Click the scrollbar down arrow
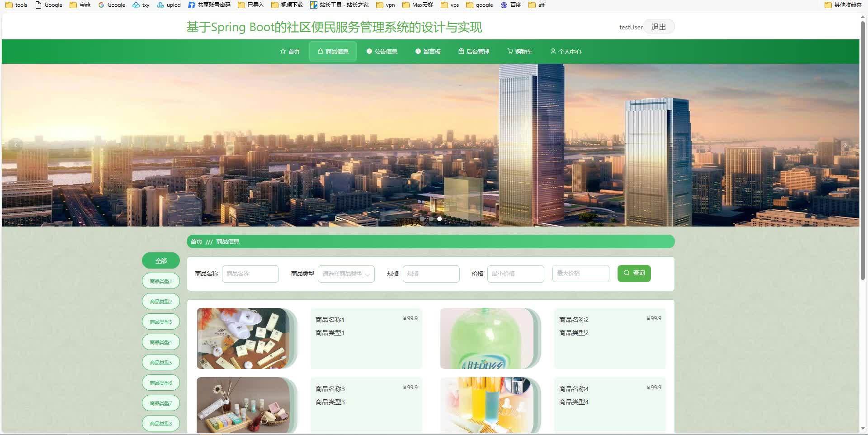 [x=863, y=429]
